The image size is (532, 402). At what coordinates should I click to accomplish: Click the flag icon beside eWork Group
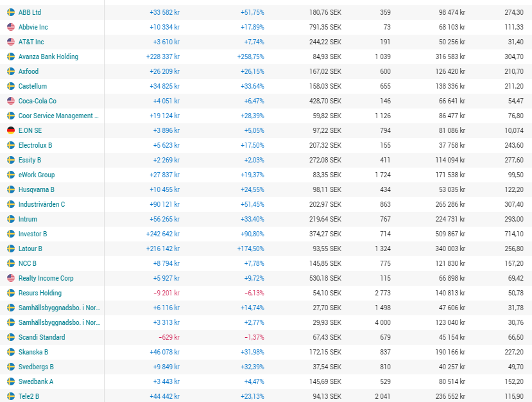[x=11, y=175]
